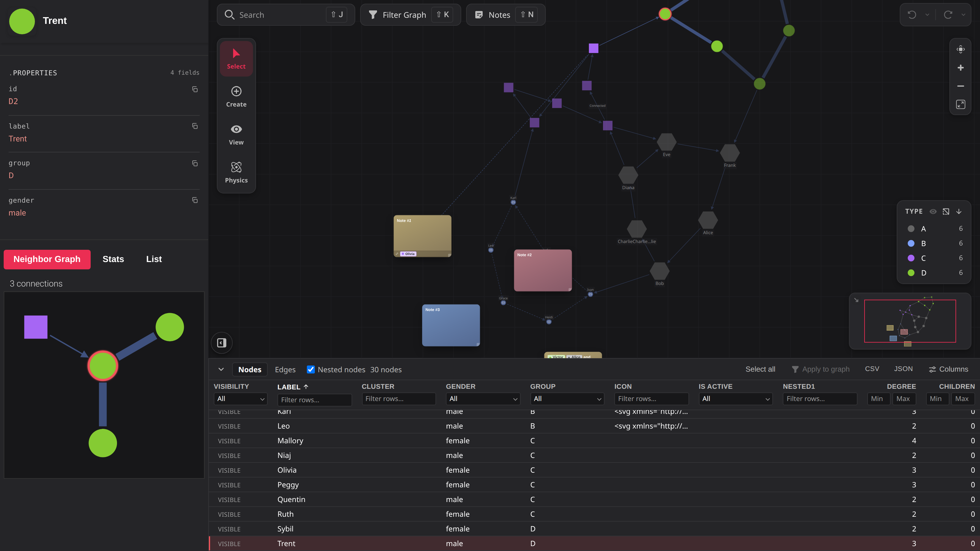Copy the group property value
980x551 pixels.
pyautogui.click(x=195, y=163)
